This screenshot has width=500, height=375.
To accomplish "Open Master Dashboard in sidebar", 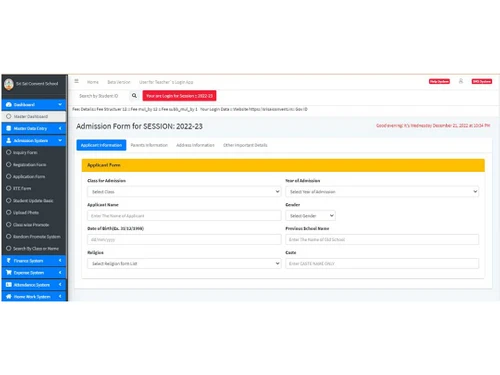I will pos(34,116).
